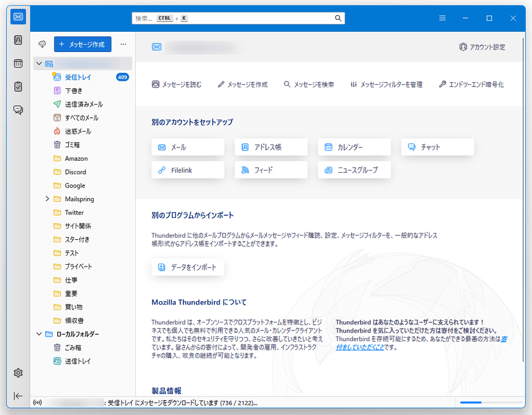The image size is (532, 415).
Task: Select the 重要 folder
Action: [83, 294]
